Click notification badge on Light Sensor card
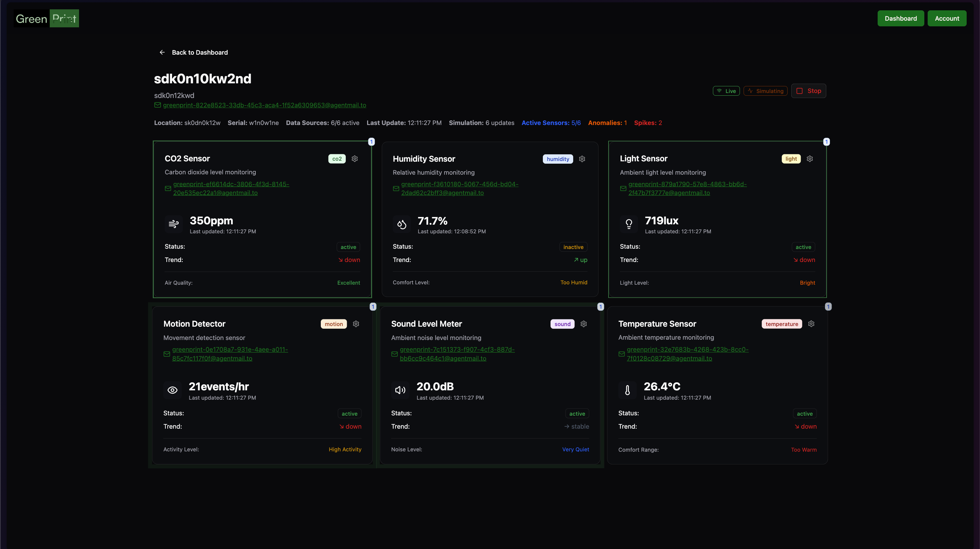The height and width of the screenshot is (549, 980). click(826, 142)
